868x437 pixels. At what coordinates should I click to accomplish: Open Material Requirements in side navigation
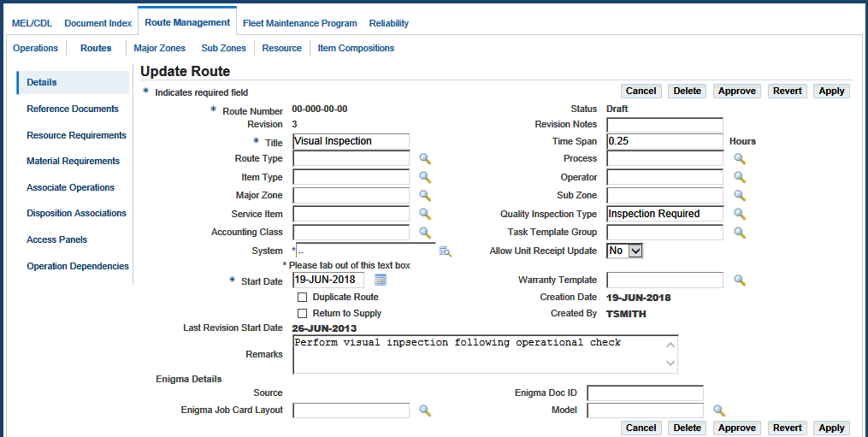coord(73,161)
